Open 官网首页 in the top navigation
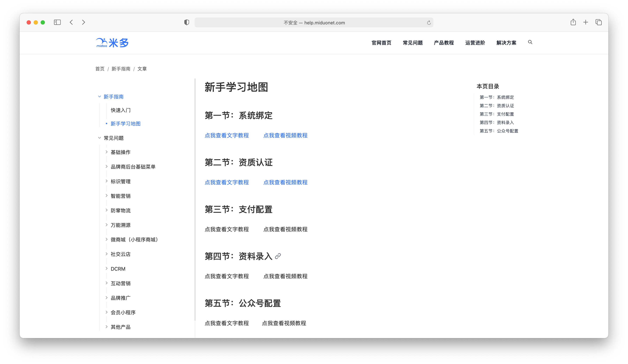The height and width of the screenshot is (364, 628). tap(381, 43)
